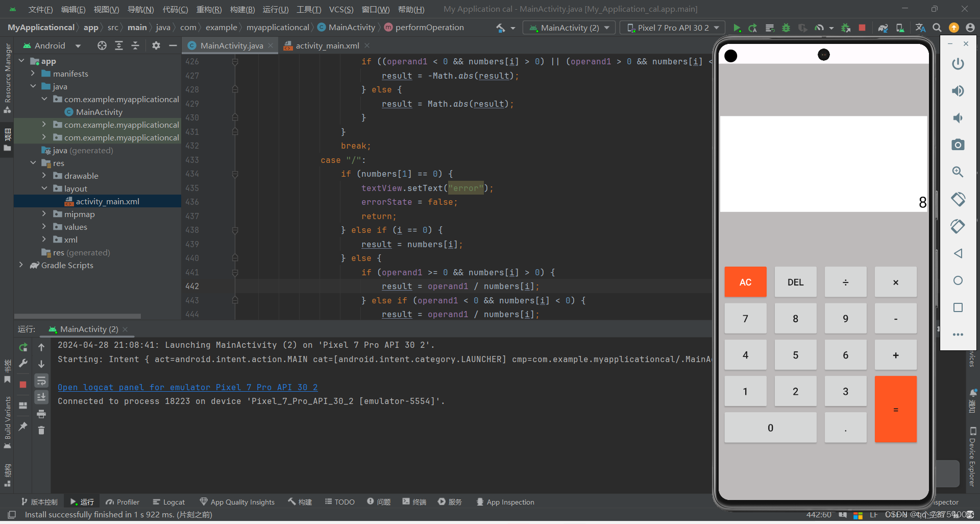This screenshot has width=980, height=524.
Task: Click the emulator Home circle button
Action: click(958, 280)
